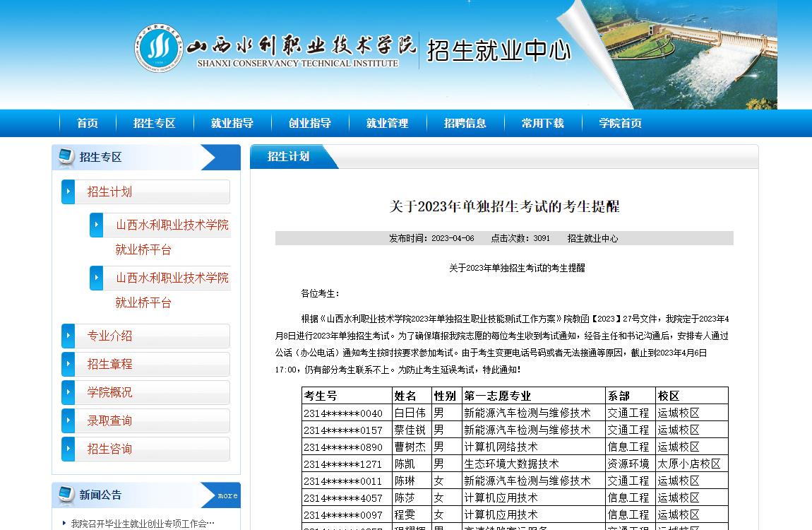Open 学院首页 in the navigation bar
812x530 pixels.
pyautogui.click(x=621, y=123)
